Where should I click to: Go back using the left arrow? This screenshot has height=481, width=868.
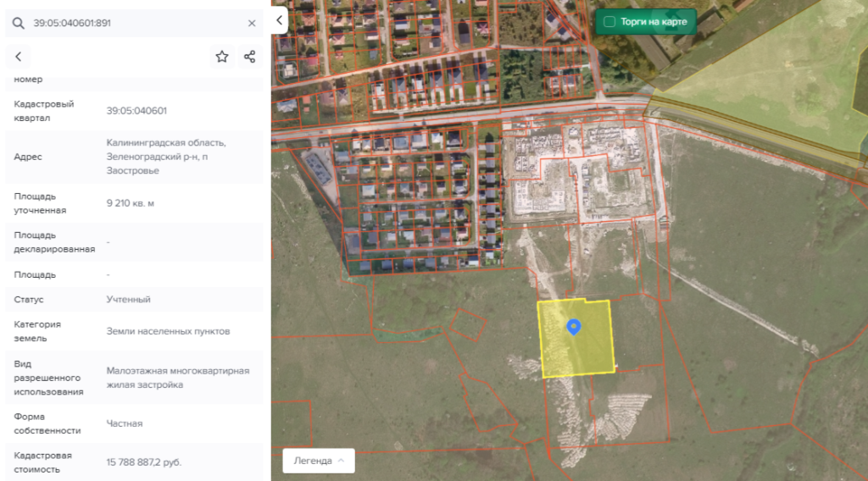[x=18, y=57]
